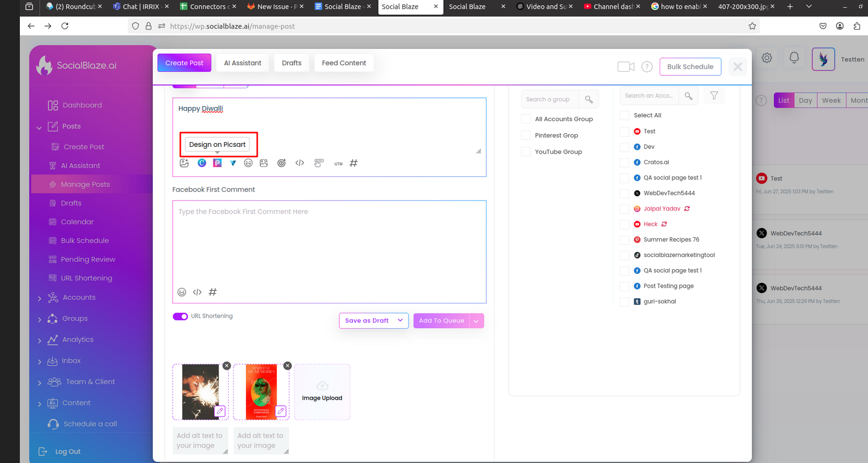Click search icon next to group search
The width and height of the screenshot is (868, 463).
tap(589, 99)
